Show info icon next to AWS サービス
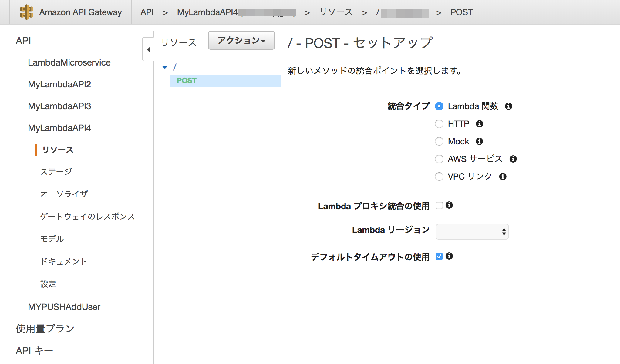Image resolution: width=620 pixels, height=364 pixels. pyautogui.click(x=513, y=159)
